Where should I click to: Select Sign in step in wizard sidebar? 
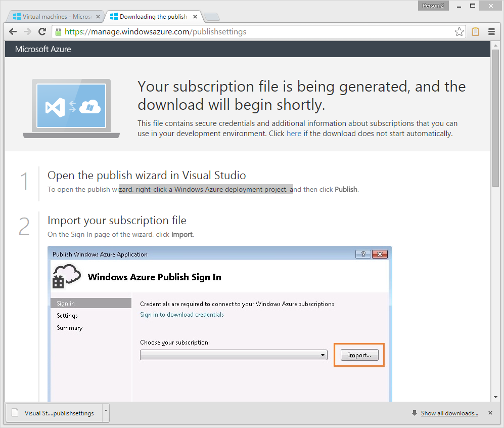(91, 303)
